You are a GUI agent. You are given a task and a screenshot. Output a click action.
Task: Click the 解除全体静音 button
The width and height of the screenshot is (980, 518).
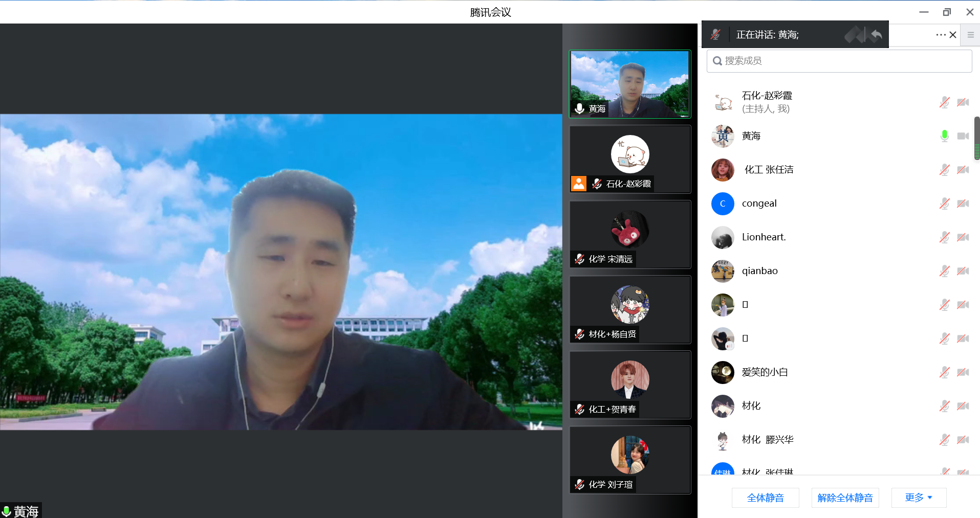coord(845,498)
